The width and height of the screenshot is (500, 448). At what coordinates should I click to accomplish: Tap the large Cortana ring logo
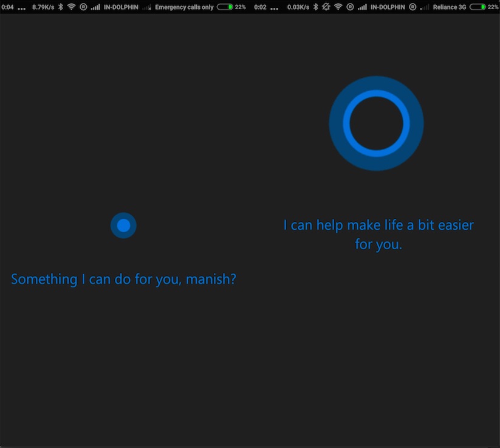(x=376, y=123)
